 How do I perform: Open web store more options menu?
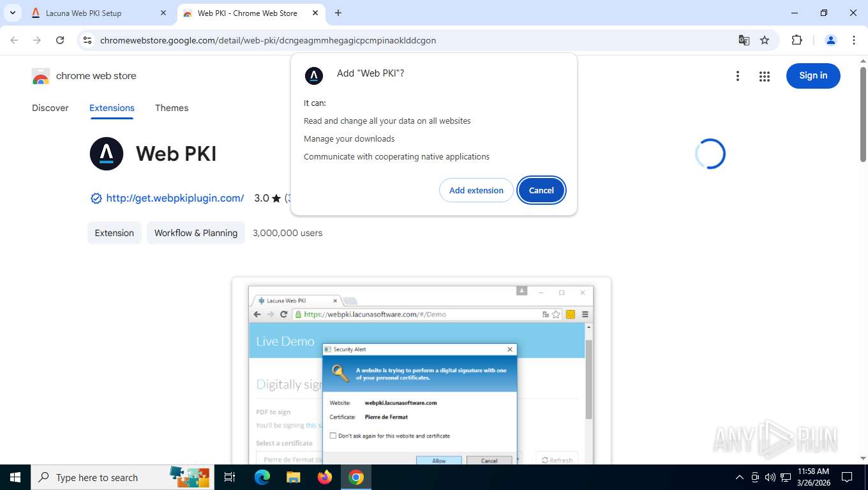[738, 76]
